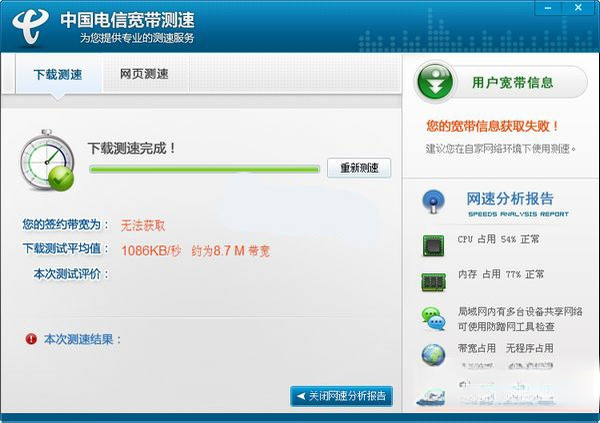Click the 局域网内有多台设备共享网络 text
This screenshot has height=423, width=600.
[x=520, y=312]
